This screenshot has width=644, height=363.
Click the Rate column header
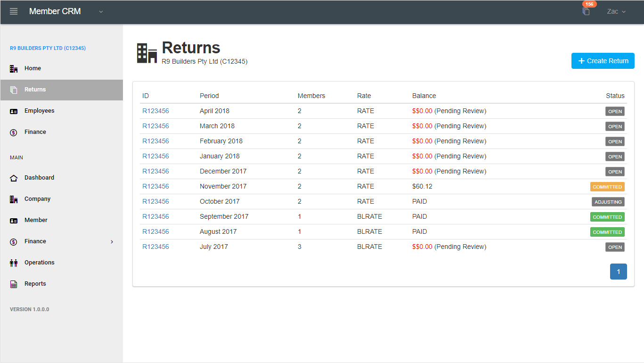click(364, 96)
